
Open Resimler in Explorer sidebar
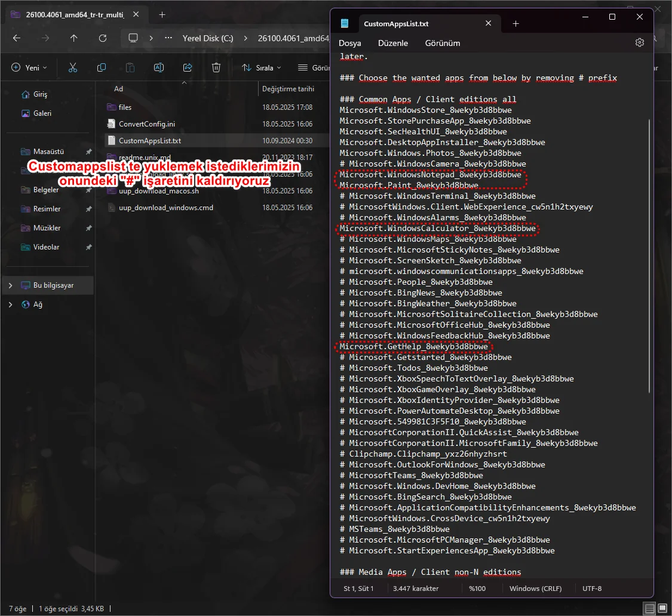[47, 209]
